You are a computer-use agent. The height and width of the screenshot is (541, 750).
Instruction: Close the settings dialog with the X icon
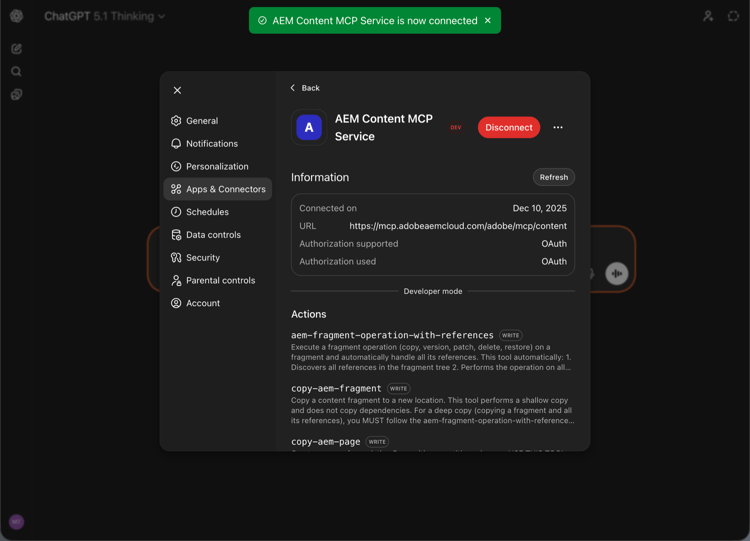(x=177, y=90)
